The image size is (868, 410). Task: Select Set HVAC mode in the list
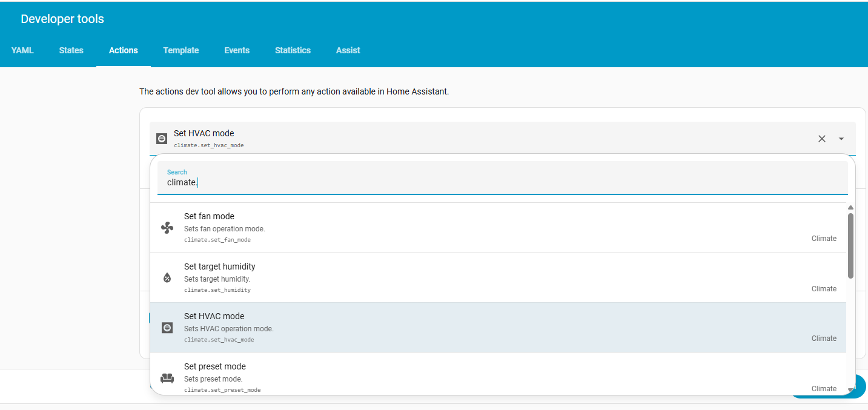click(x=498, y=328)
